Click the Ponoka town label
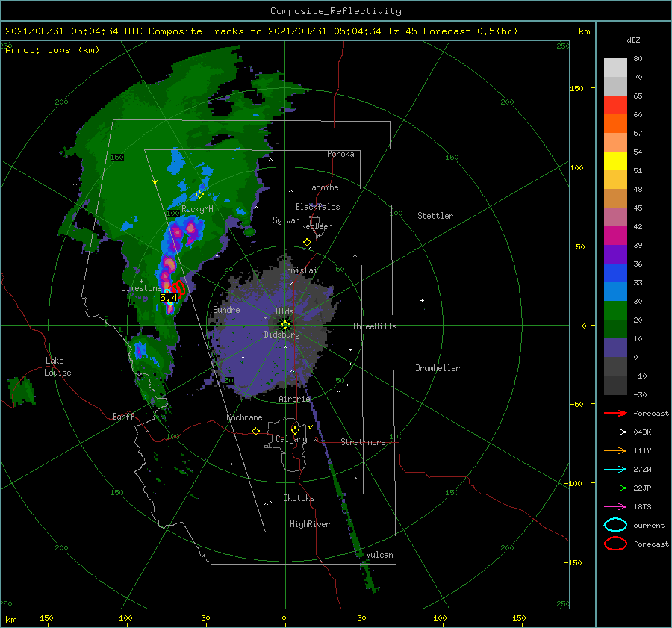The width and height of the screenshot is (672, 628). pos(340,154)
